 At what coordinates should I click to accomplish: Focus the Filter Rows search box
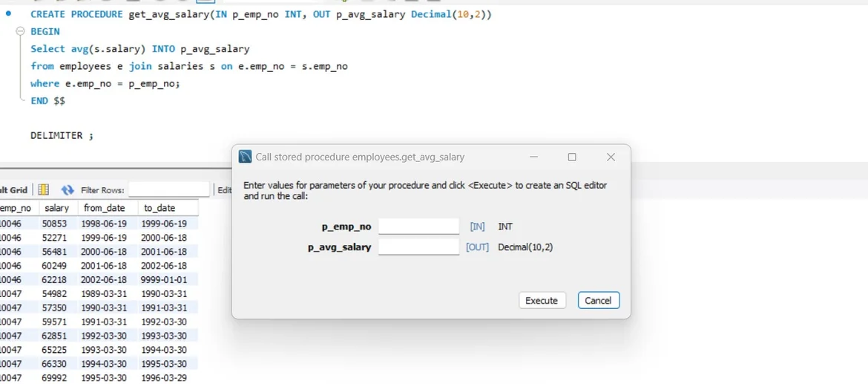click(x=168, y=190)
